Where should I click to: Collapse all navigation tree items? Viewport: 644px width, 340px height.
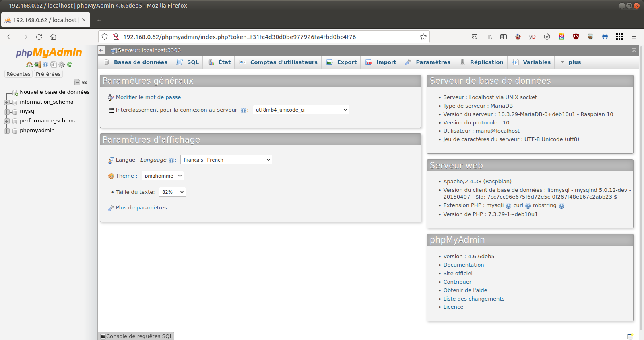pyautogui.click(x=77, y=82)
